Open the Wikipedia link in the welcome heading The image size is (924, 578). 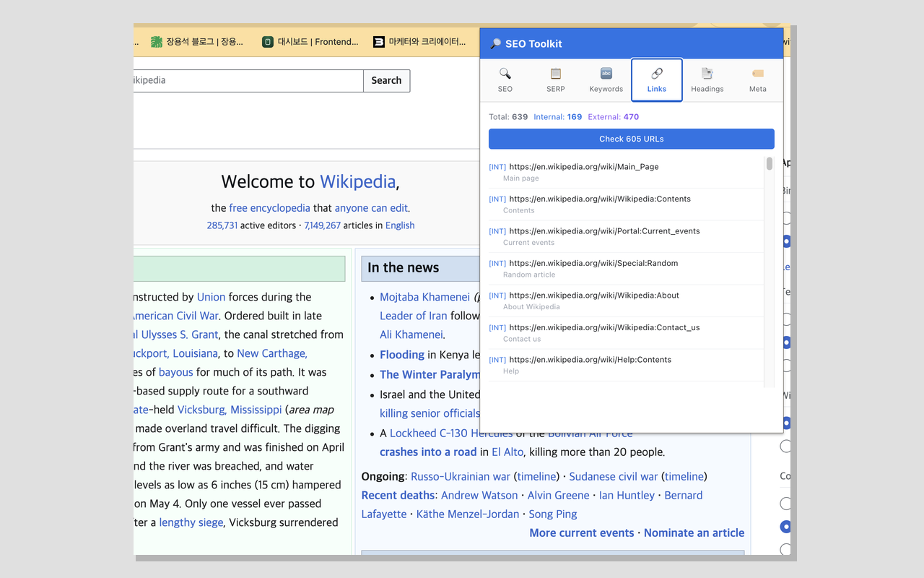point(358,181)
